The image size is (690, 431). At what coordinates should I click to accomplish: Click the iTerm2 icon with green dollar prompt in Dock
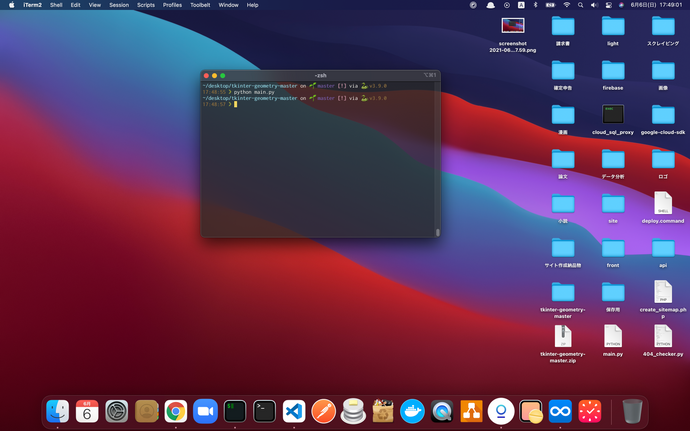tap(235, 411)
